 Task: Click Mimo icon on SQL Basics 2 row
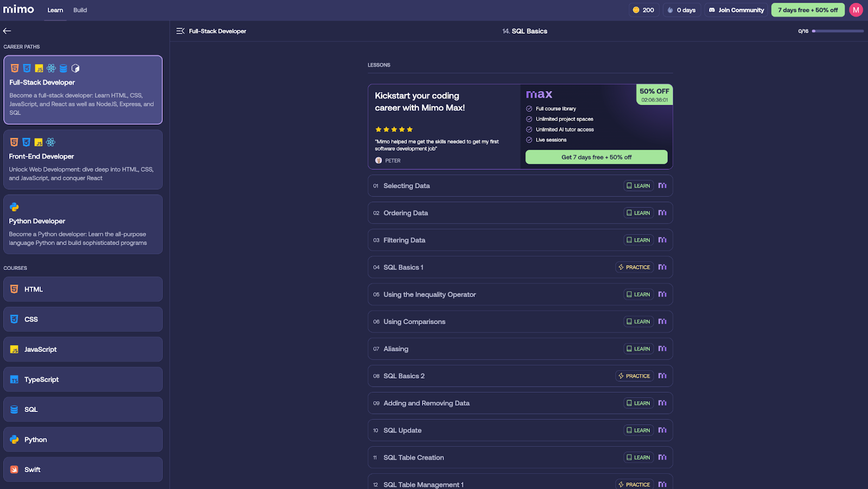pos(662,375)
